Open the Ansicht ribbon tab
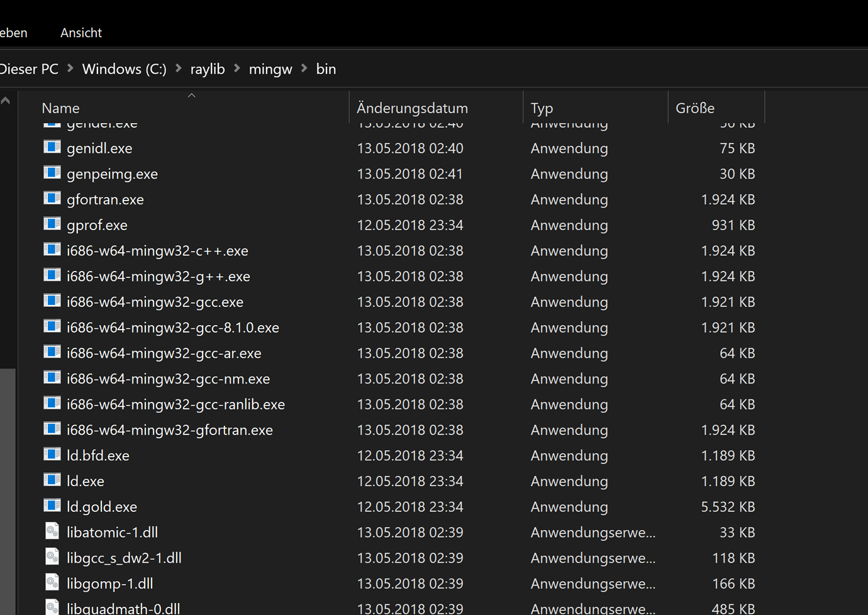868x615 pixels. pos(81,33)
